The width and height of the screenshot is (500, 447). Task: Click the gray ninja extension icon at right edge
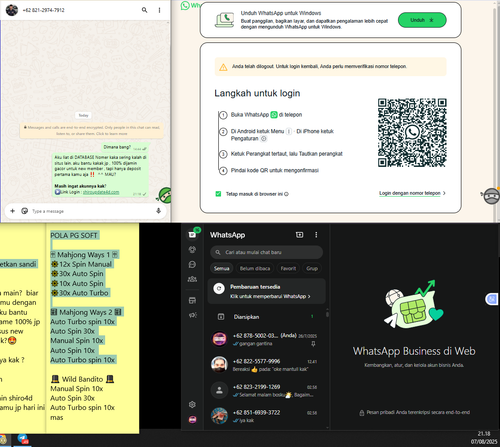(491, 196)
